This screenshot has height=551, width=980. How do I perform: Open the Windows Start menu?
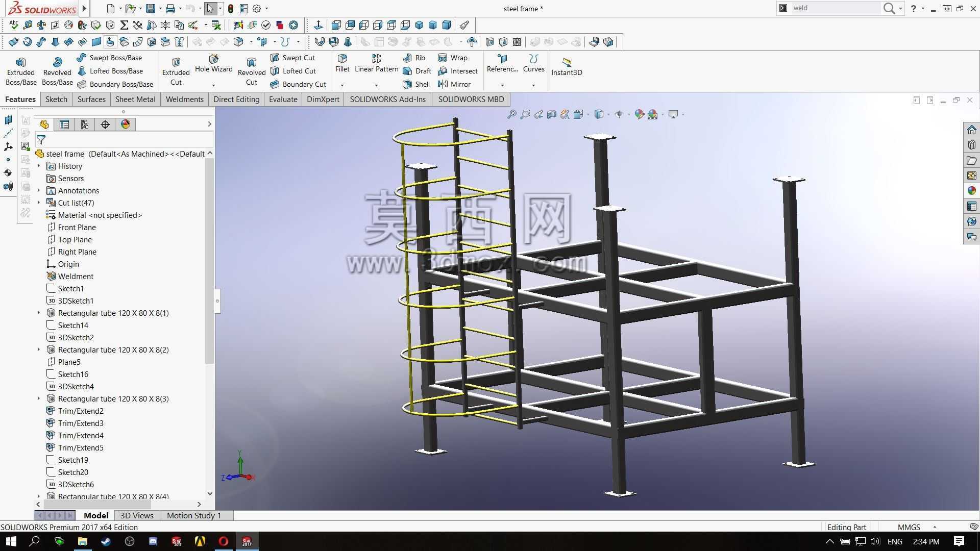pyautogui.click(x=11, y=541)
